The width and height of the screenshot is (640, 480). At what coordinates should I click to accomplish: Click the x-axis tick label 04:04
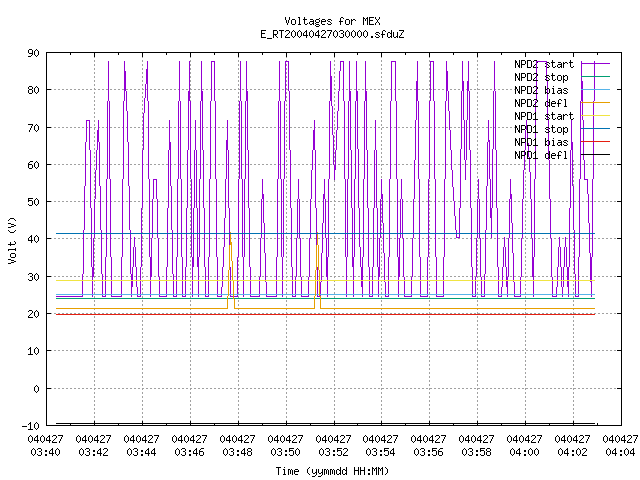[x=620, y=452]
